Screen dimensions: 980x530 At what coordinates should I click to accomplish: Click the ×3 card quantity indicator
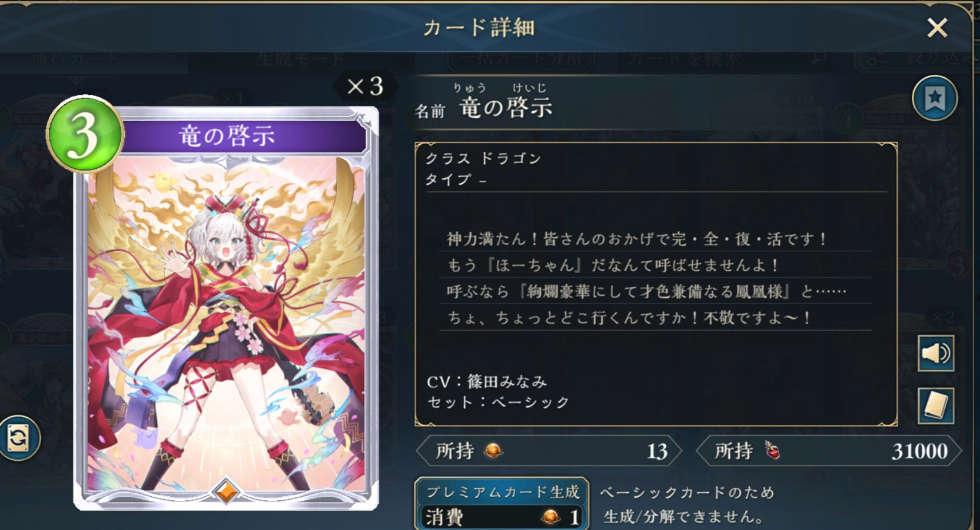[x=365, y=86]
